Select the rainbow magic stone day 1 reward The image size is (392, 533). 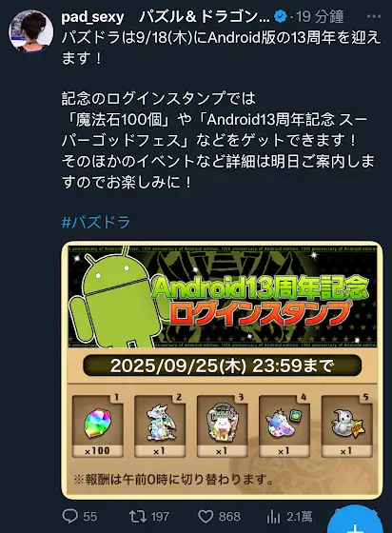point(98,425)
